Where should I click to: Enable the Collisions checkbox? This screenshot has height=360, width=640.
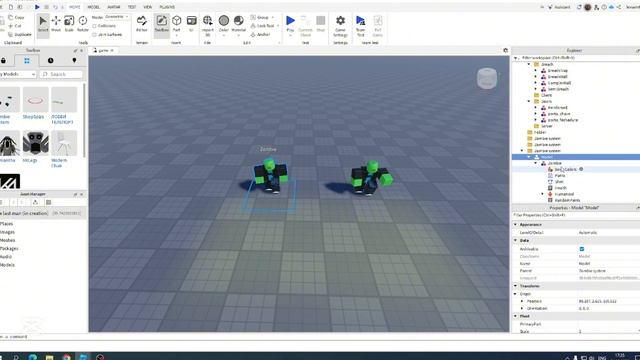95,26
